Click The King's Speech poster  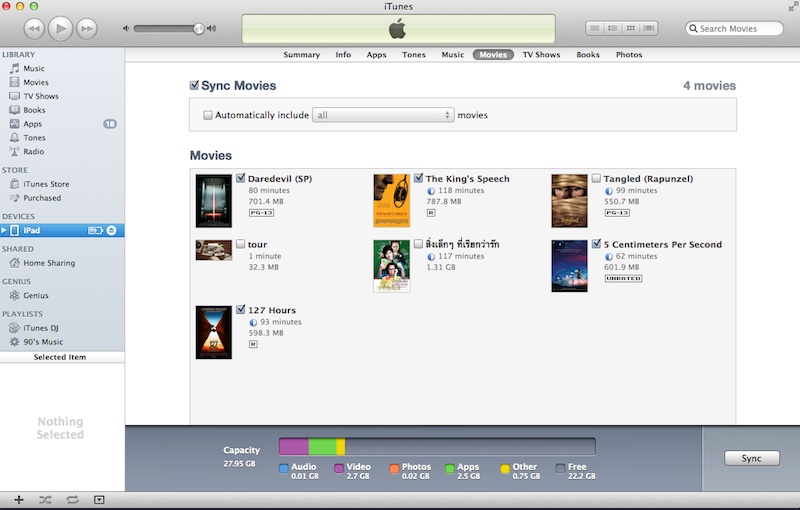pyautogui.click(x=391, y=201)
